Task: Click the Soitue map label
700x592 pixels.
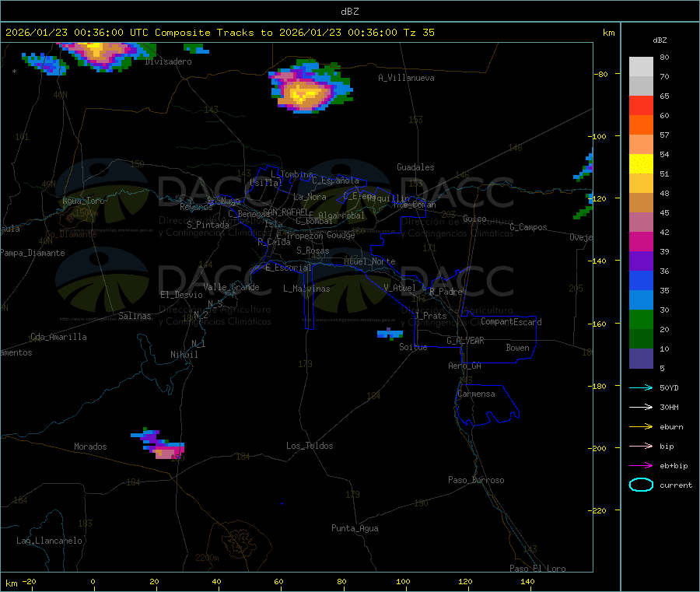Action: pos(413,347)
